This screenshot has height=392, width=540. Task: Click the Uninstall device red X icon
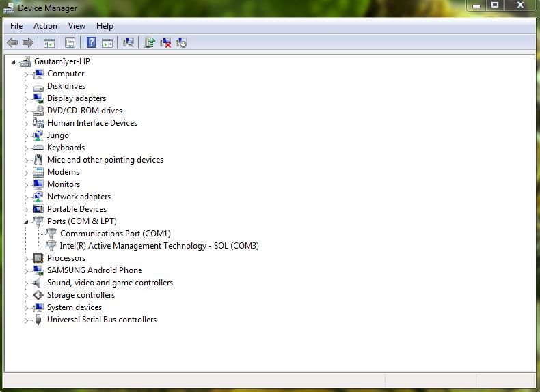coord(165,42)
